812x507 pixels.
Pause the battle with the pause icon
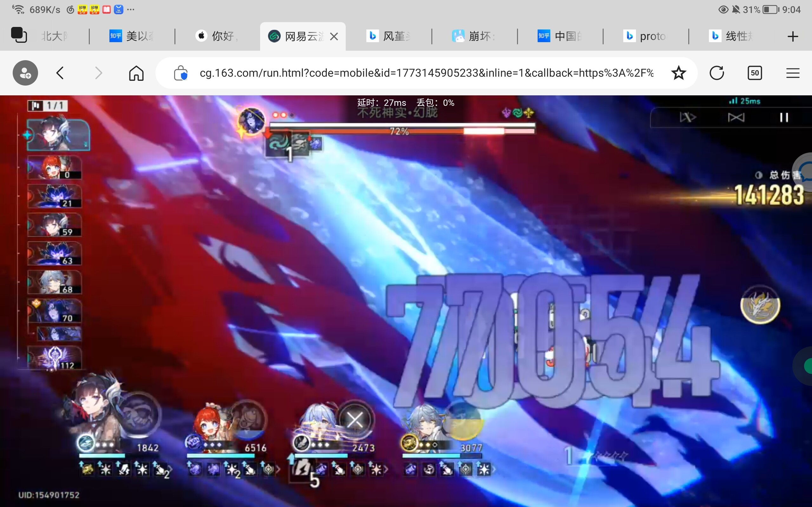pos(783,117)
